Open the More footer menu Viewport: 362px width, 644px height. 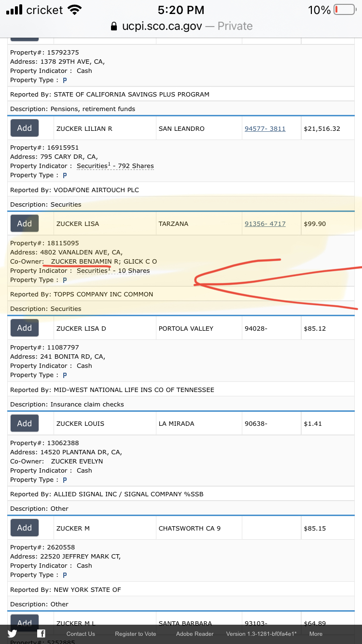pos(316,634)
